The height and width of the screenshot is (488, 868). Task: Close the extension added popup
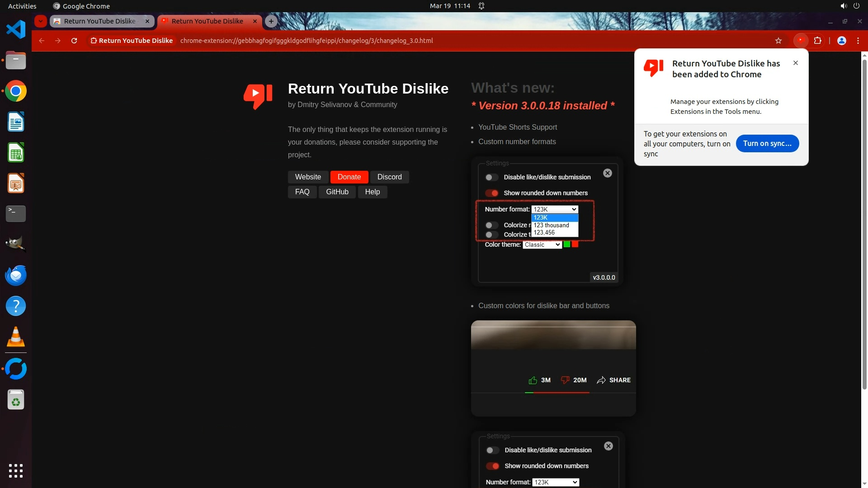point(795,63)
